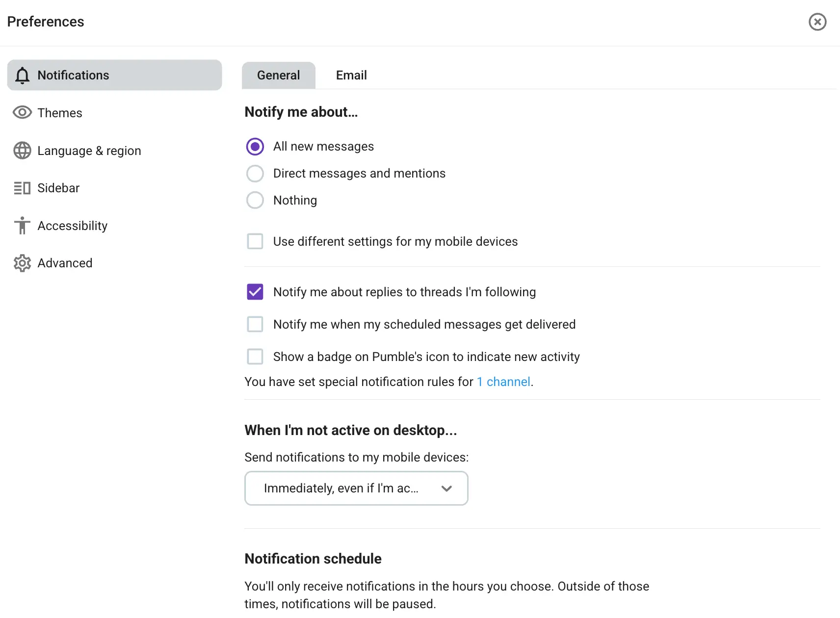The width and height of the screenshot is (840, 618).
Task: Click the notification hours description paragraph
Action: (447, 595)
